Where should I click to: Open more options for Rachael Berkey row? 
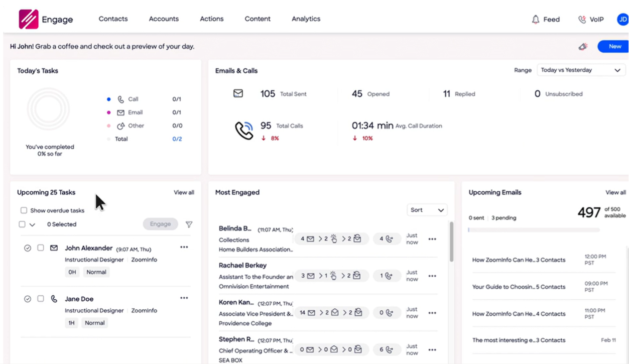[x=432, y=276]
